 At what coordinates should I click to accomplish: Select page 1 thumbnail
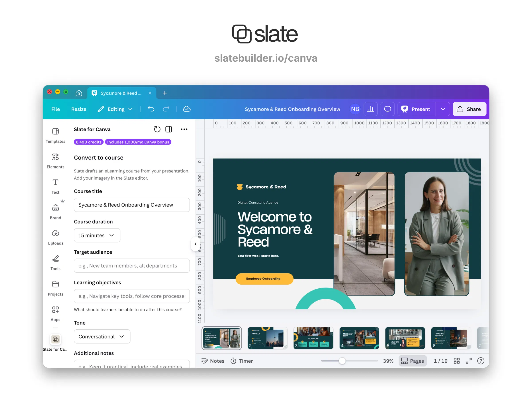pyautogui.click(x=221, y=338)
